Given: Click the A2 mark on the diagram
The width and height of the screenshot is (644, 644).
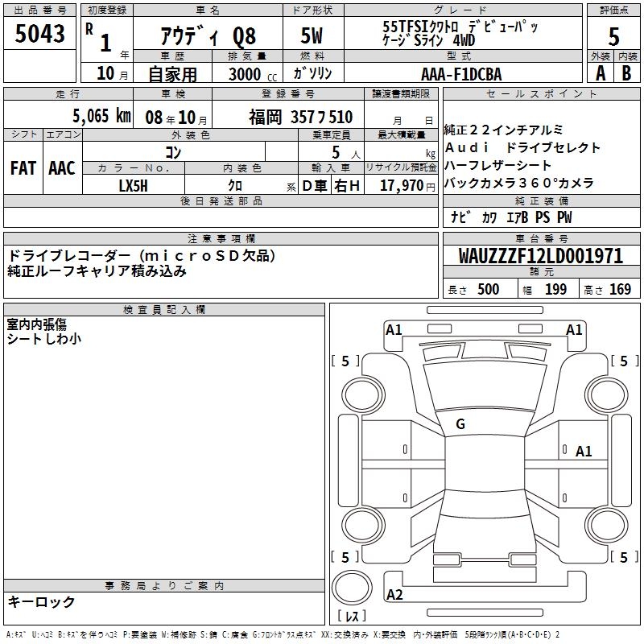Looking at the screenshot, I should [x=394, y=595].
